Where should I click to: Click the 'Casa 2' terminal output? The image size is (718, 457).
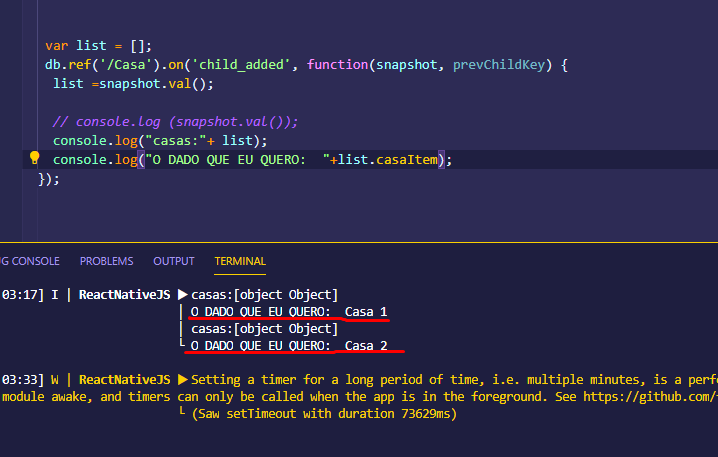pyautogui.click(x=366, y=346)
